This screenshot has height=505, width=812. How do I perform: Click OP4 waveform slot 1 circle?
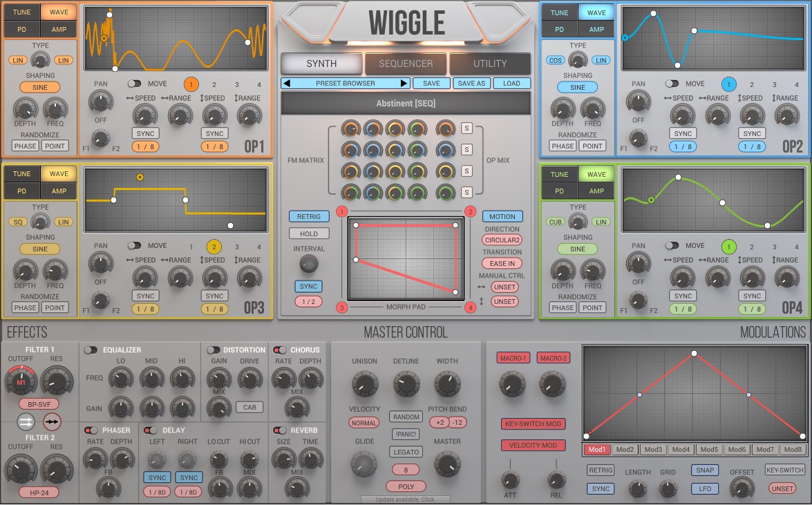(728, 247)
